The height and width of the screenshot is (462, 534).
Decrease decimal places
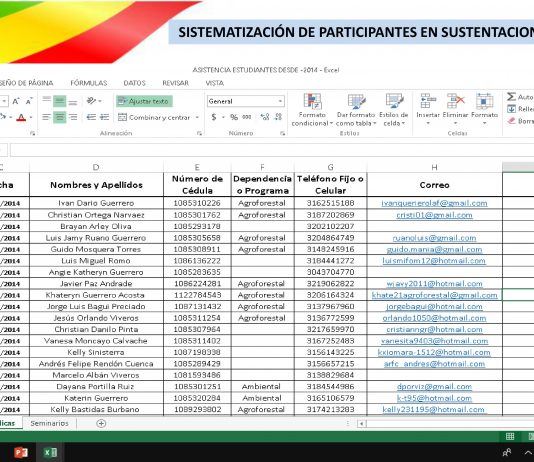point(278,117)
